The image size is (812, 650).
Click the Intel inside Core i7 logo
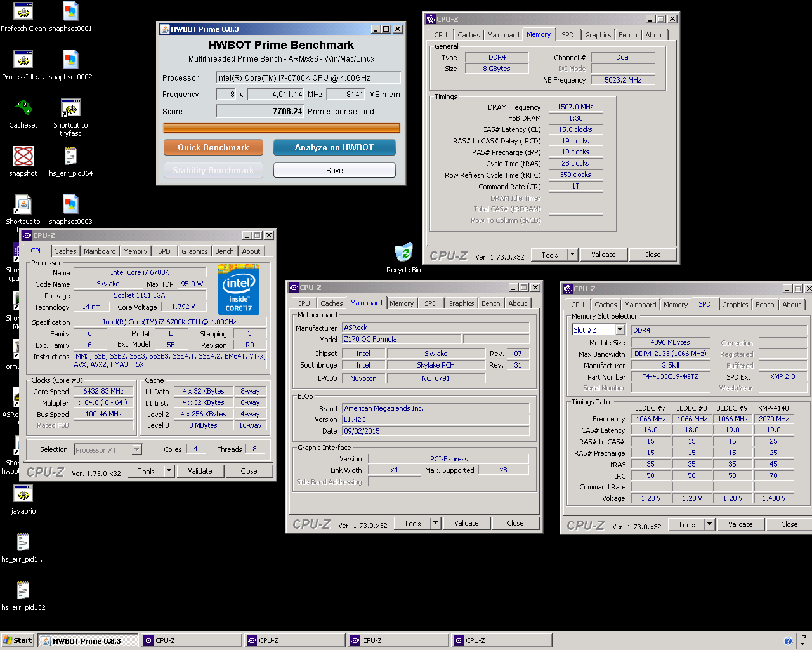pyautogui.click(x=239, y=290)
